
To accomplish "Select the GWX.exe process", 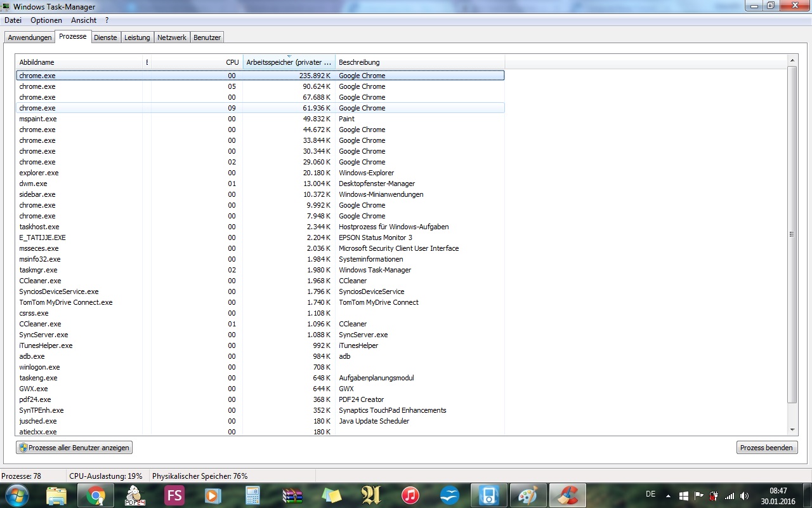I will point(260,389).
